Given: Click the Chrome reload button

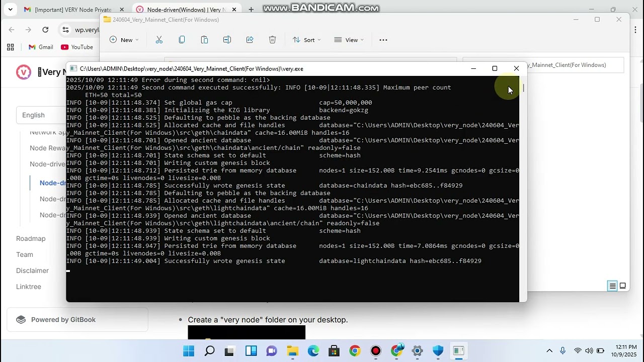Looking at the screenshot, I should pyautogui.click(x=45, y=30).
